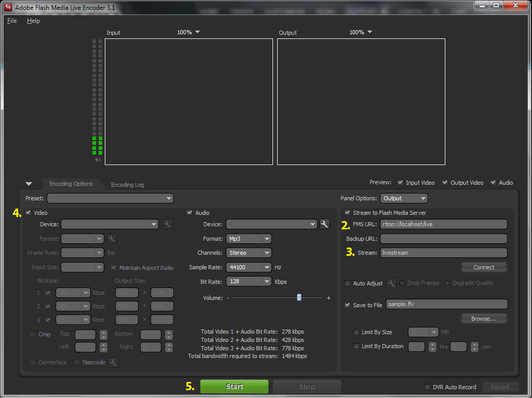Open the video Device dropdown

click(x=110, y=224)
